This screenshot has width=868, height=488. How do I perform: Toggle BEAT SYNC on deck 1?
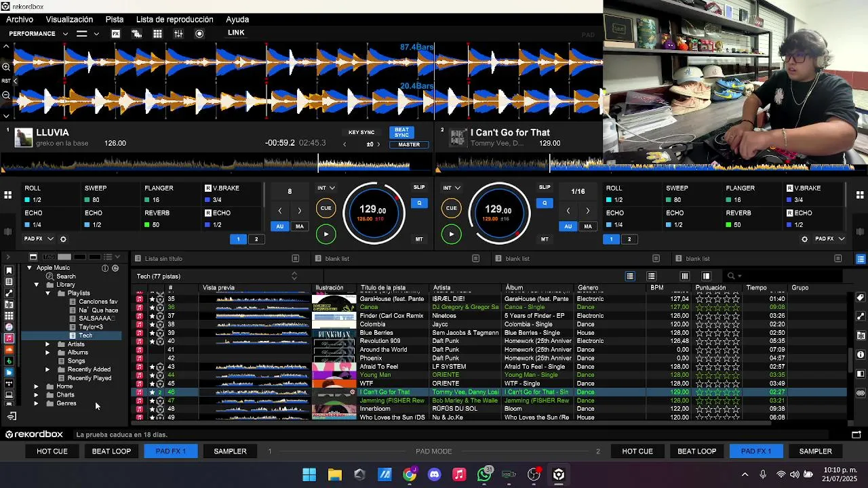[401, 132]
